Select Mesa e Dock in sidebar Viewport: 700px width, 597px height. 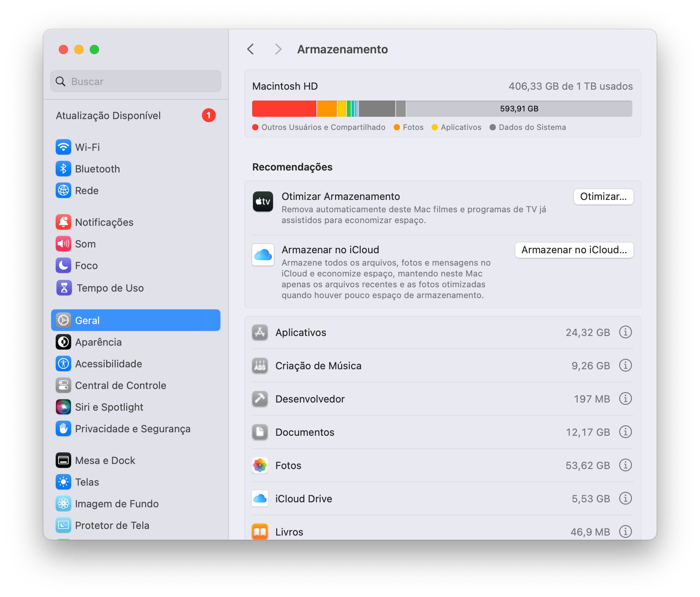tap(105, 460)
